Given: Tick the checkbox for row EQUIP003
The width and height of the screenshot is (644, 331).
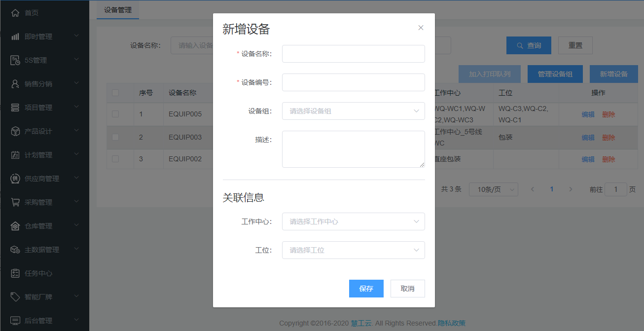Looking at the screenshot, I should [115, 137].
